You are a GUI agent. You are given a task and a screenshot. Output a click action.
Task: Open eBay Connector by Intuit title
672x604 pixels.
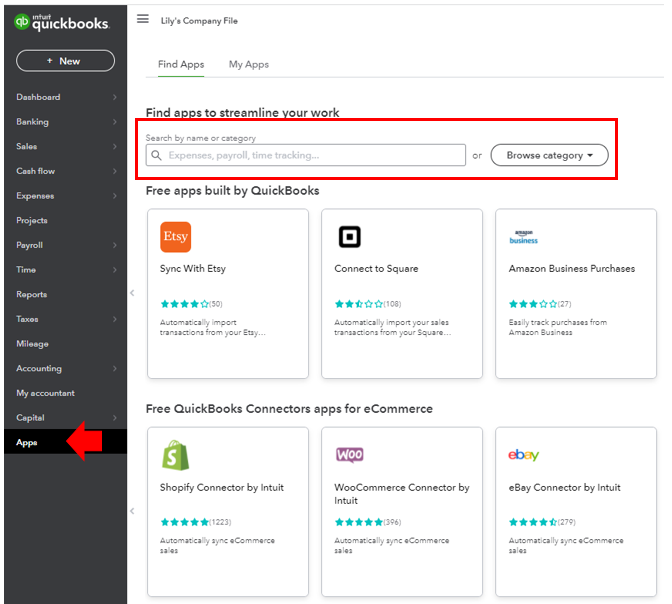point(564,487)
